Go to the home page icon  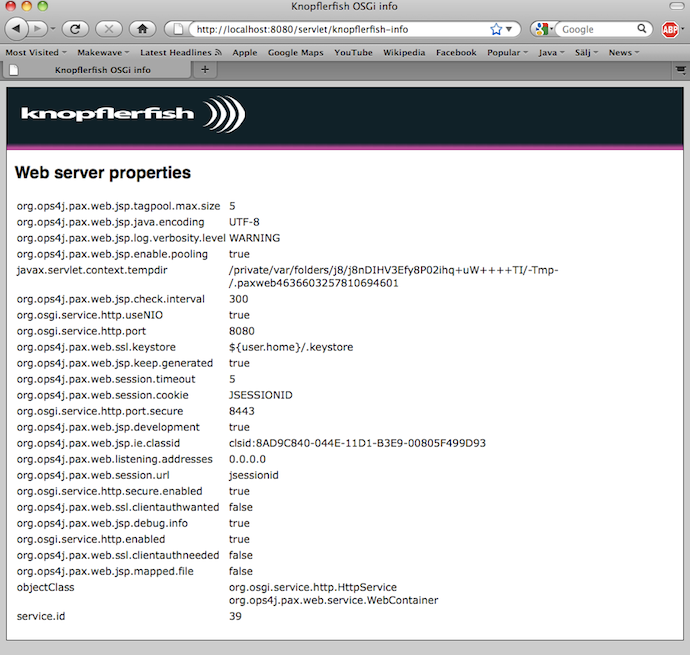[x=142, y=29]
